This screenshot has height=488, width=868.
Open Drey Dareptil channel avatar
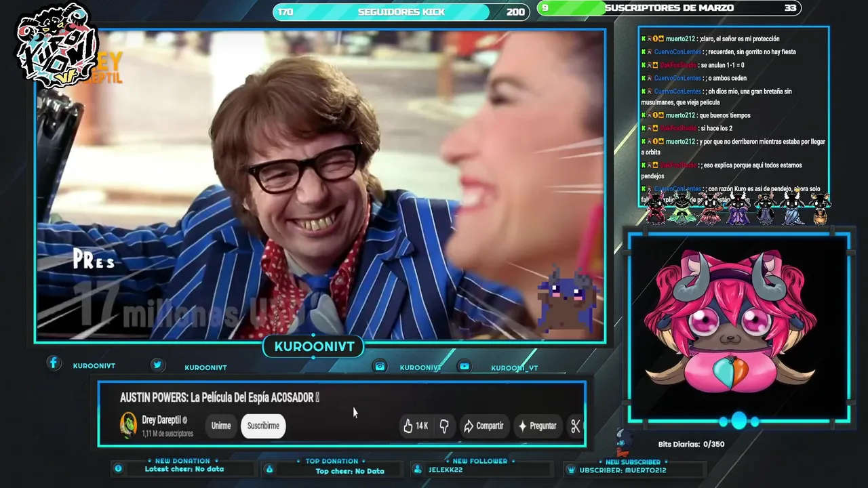click(128, 426)
